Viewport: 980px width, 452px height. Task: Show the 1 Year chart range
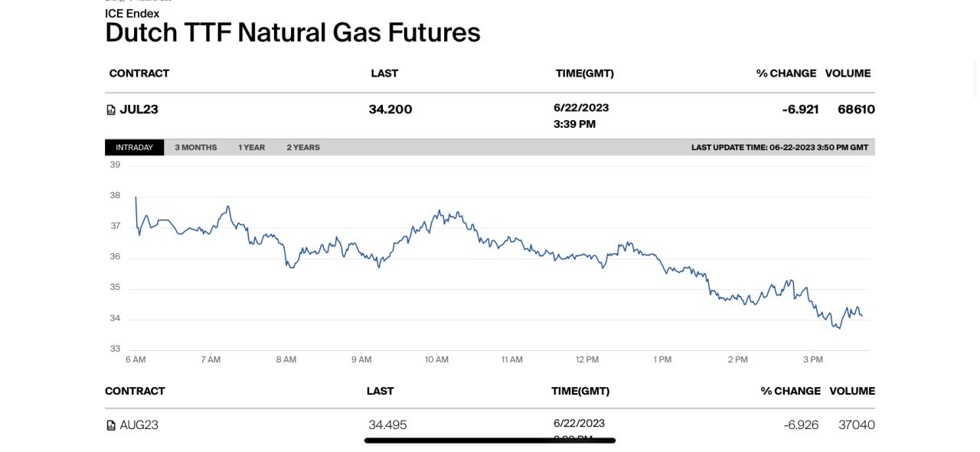251,148
